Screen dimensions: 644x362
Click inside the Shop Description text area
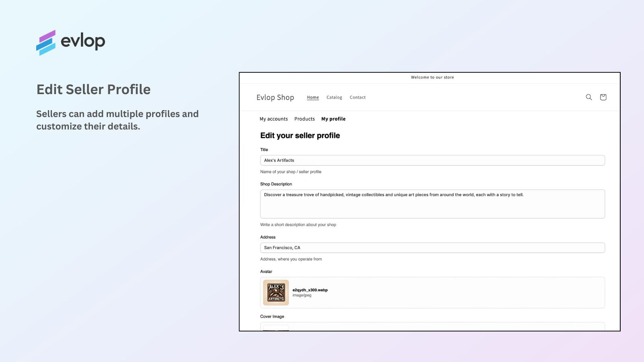tap(432, 204)
